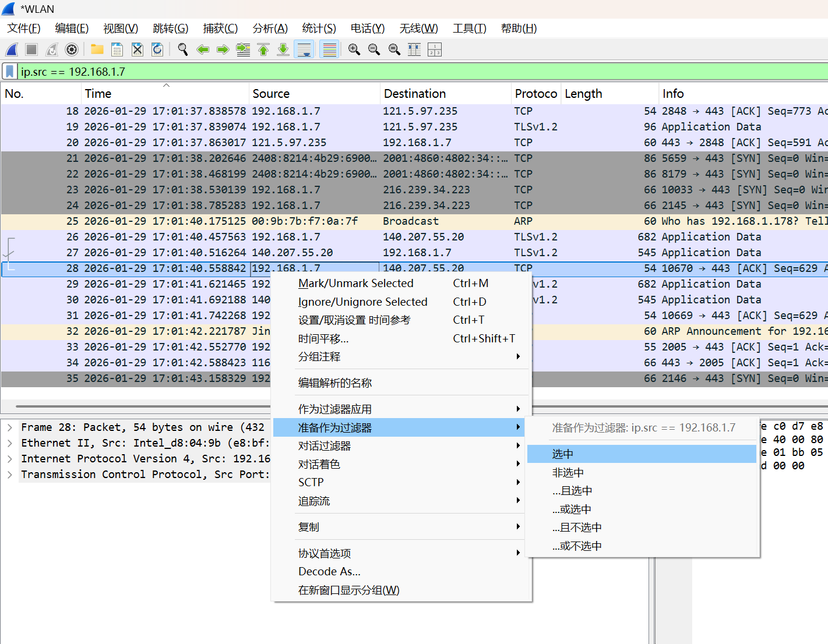Expand the Internet Protocol Version 4 row

click(10, 459)
